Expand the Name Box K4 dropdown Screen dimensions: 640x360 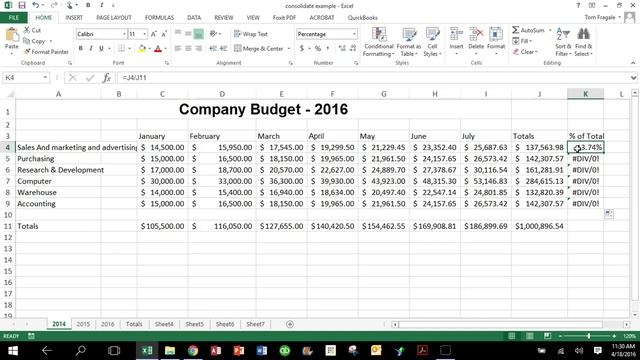[x=45, y=78]
